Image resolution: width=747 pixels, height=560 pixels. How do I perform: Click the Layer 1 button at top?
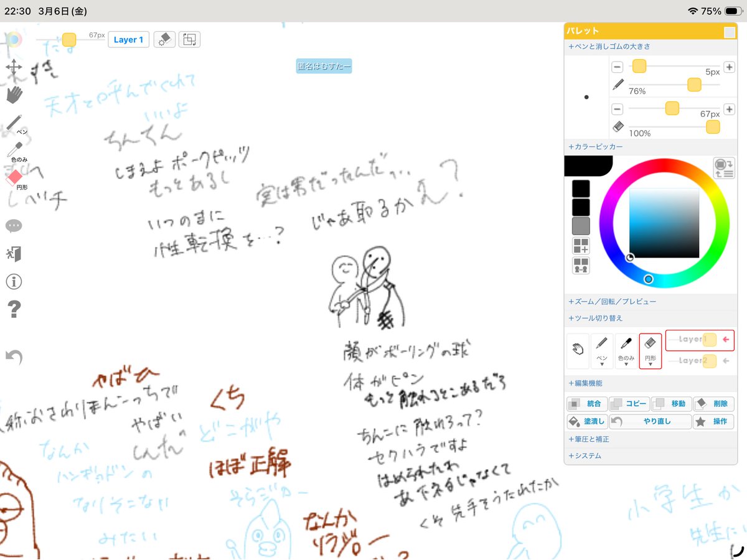(129, 40)
